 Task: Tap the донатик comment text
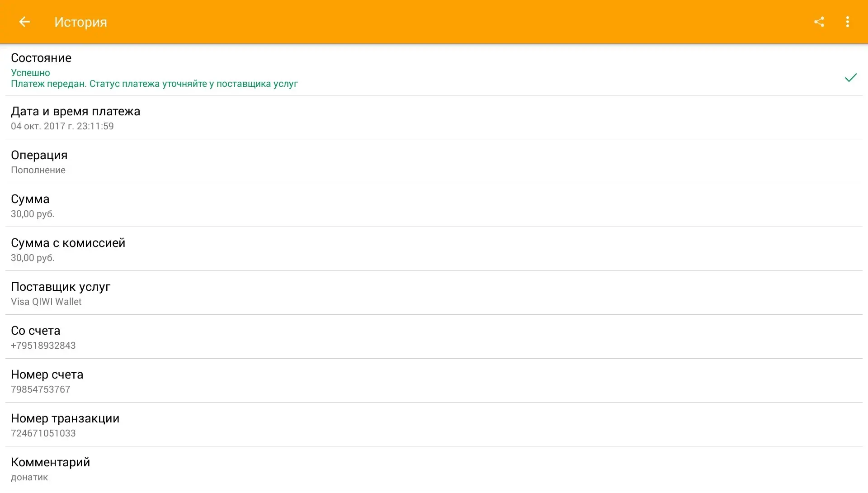[29, 477]
